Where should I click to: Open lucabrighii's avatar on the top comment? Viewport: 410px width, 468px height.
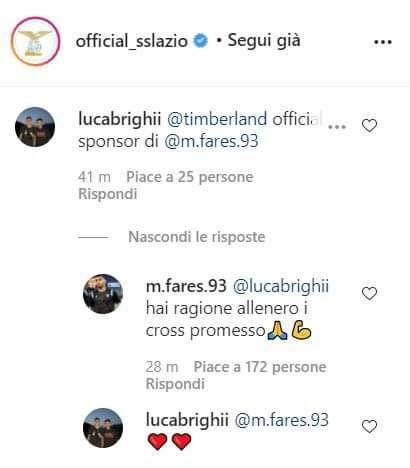pyautogui.click(x=35, y=127)
